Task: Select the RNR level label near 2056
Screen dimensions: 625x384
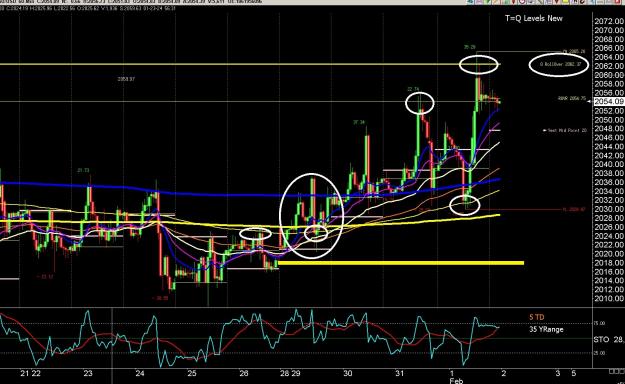Action: 572,98
